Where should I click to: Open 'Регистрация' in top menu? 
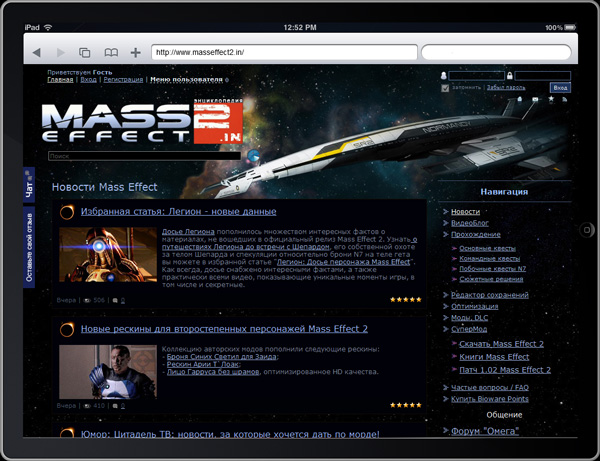(123, 80)
